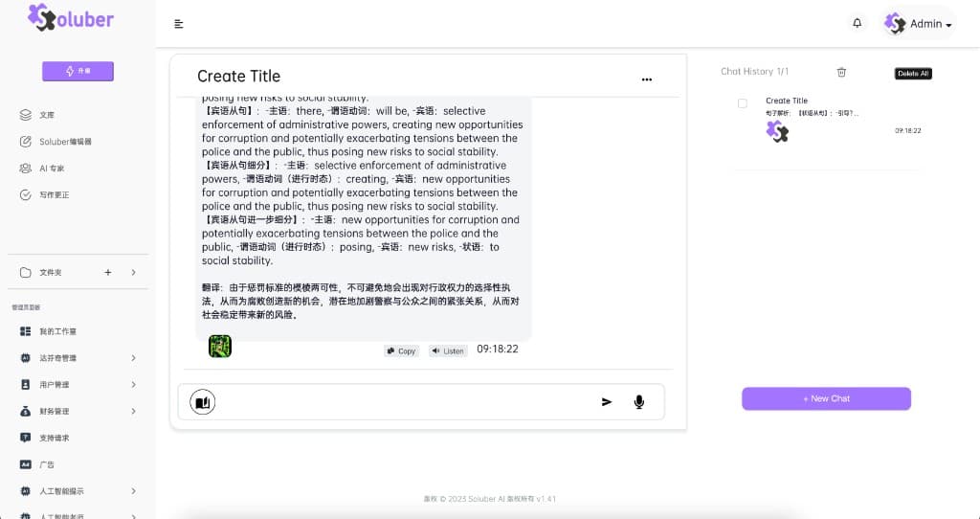
Task: Activate the microphone voice input
Action: (x=638, y=402)
